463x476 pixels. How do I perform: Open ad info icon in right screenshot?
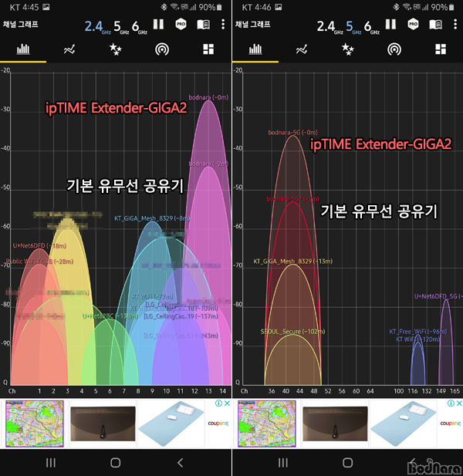451,403
